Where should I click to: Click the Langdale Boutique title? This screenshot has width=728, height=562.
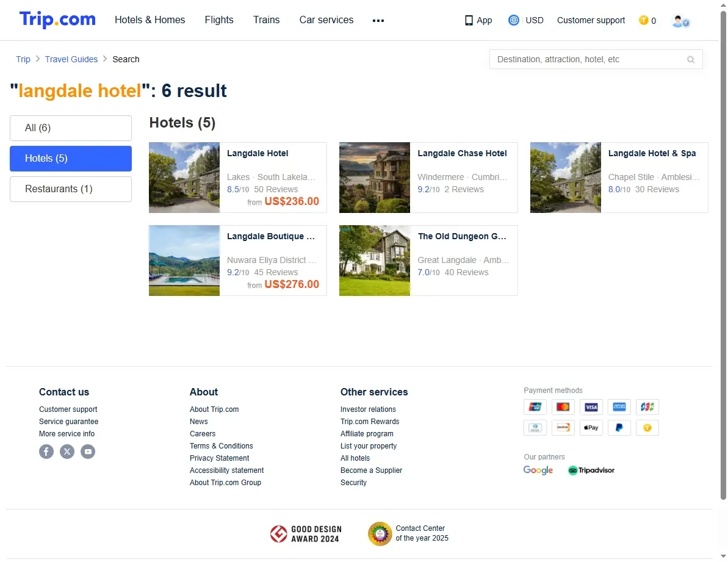coord(271,237)
